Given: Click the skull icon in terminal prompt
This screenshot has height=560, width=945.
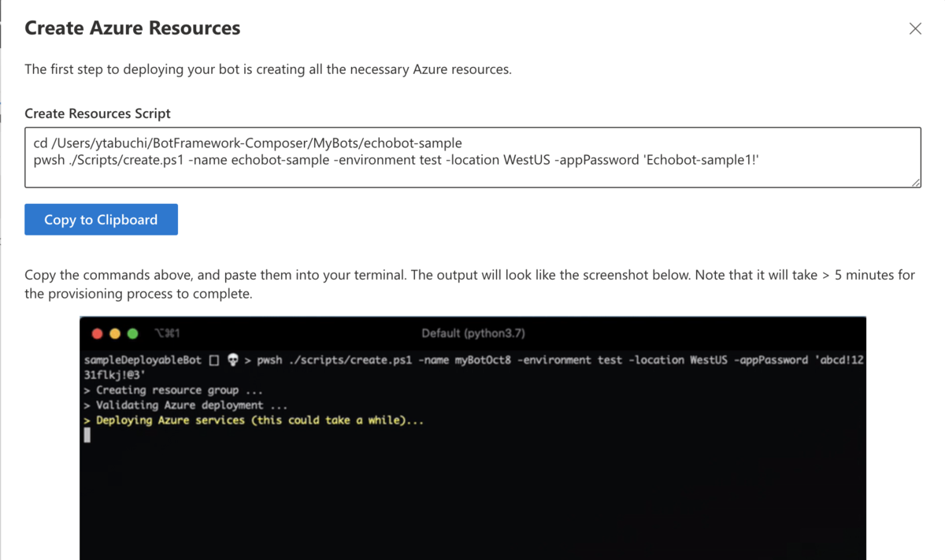Looking at the screenshot, I should [x=232, y=360].
